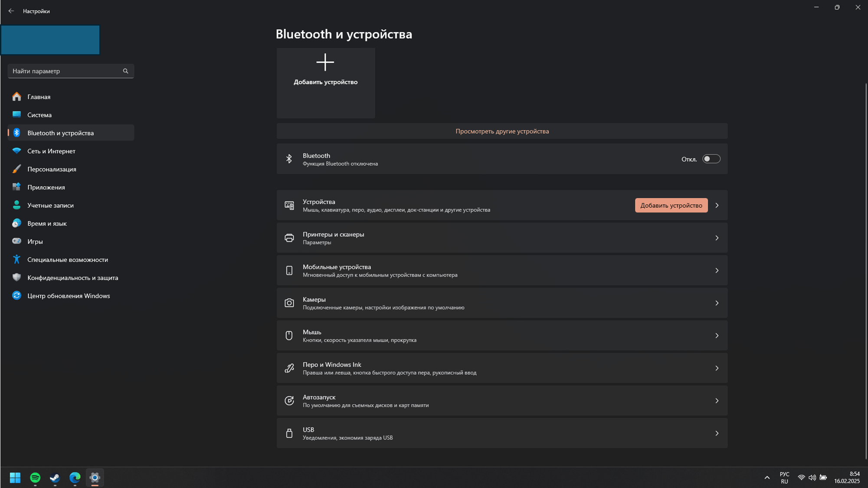868x488 pixels.
Task: Open the clock showing 8:54 and date
Action: [x=847, y=478]
